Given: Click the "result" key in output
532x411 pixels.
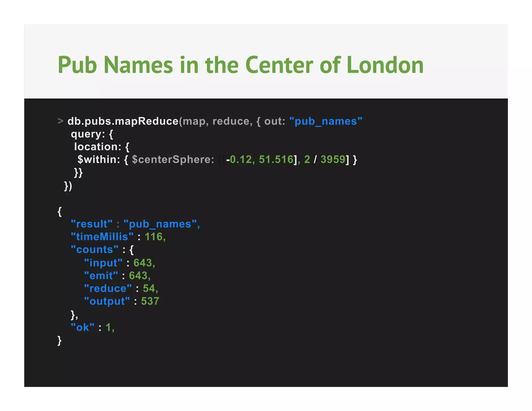Looking at the screenshot, I should 92,224.
